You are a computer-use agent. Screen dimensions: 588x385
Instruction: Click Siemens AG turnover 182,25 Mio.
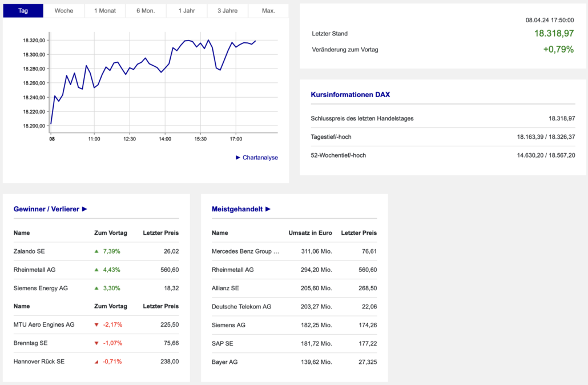(316, 325)
